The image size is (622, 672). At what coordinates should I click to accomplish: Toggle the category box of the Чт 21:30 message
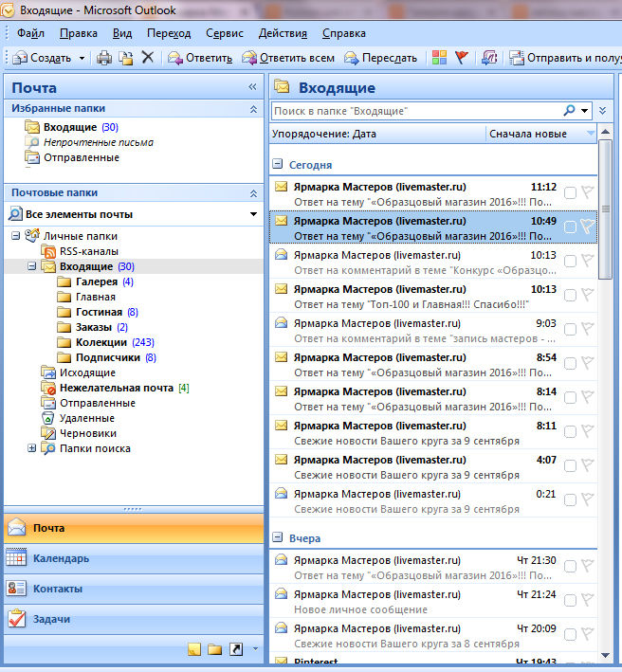[570, 566]
